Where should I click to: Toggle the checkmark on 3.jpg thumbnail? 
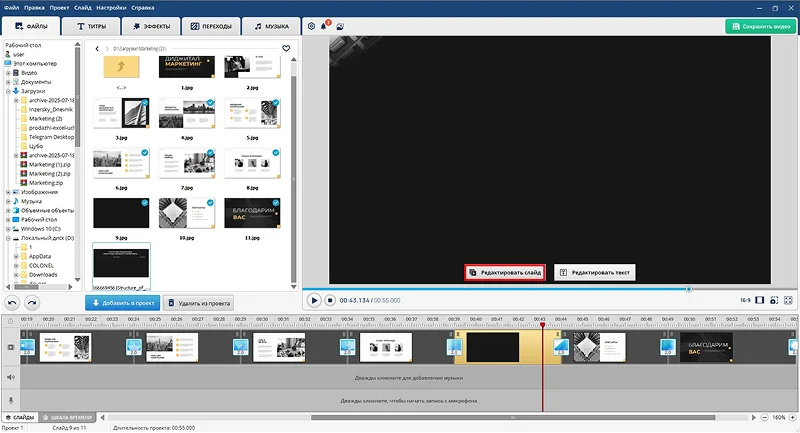click(x=145, y=103)
